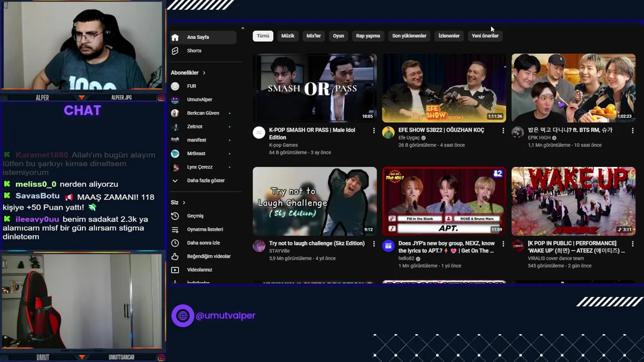Select the Oyun filter chip
Screen dimensions: 644x362
(339, 36)
